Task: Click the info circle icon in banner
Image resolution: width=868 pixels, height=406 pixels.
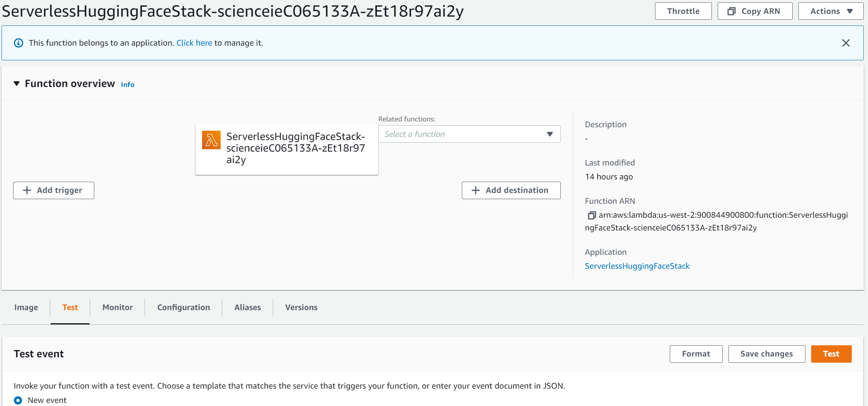Action: coord(19,43)
